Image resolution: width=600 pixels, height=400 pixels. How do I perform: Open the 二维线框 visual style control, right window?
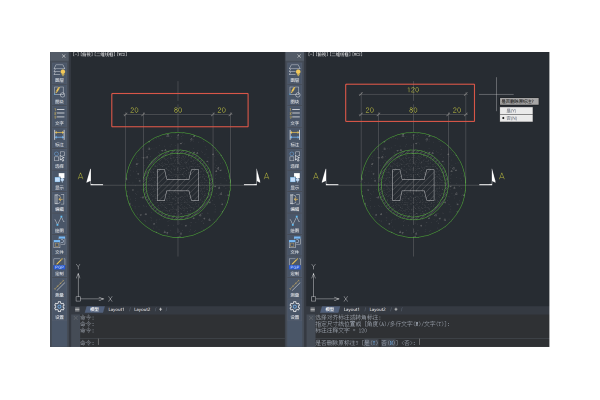coord(338,54)
